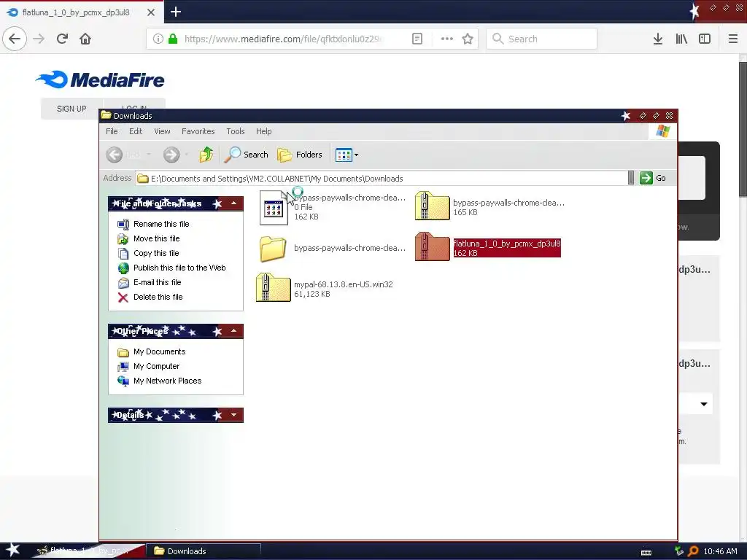
Task: Toggle Firefox sidebars icon
Action: (x=705, y=39)
